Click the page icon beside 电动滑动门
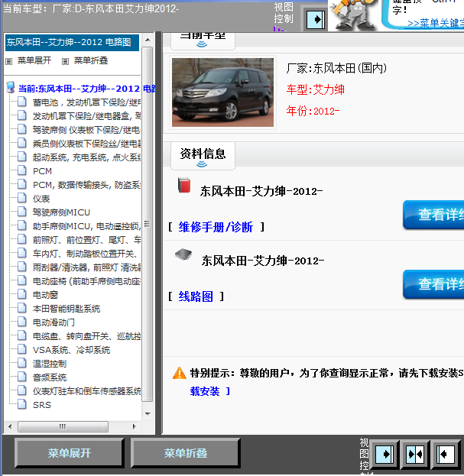Image resolution: width=464 pixels, height=476 pixels. click(22, 322)
